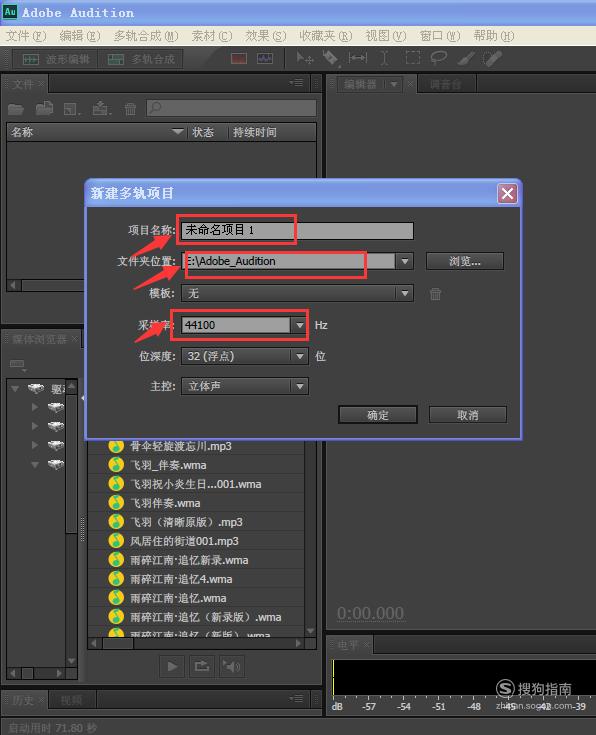Click the Files panel search field

tap(231, 108)
